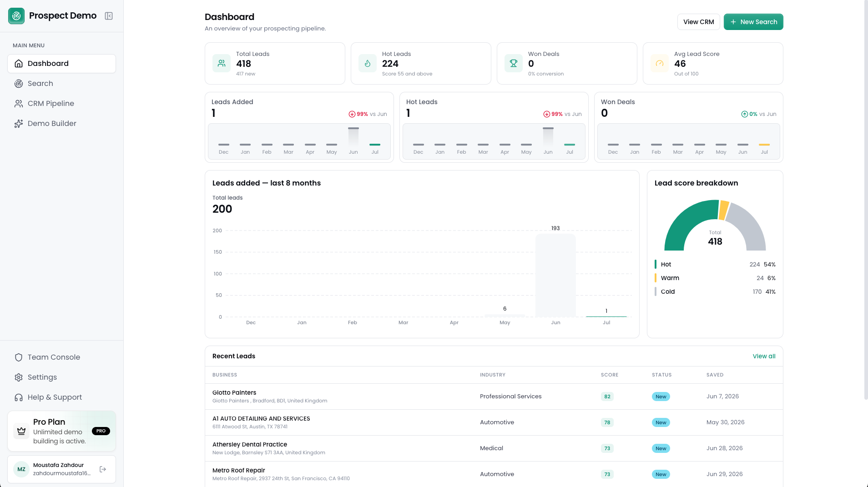The image size is (868, 487).
Task: Open the Dashboard menu item
Action: click(x=61, y=64)
